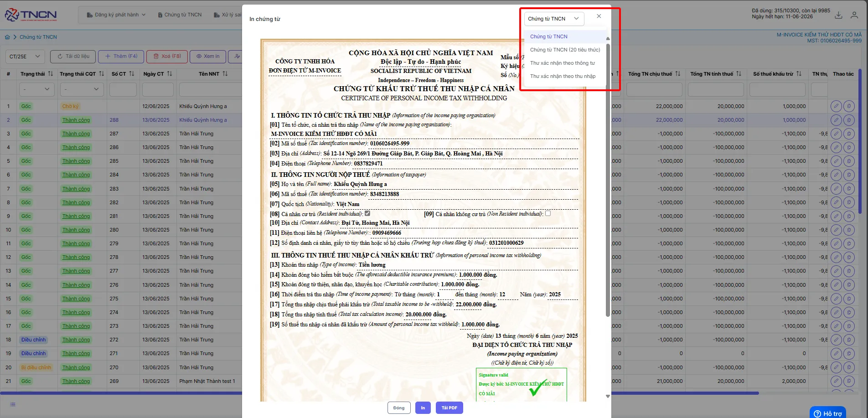Close the In chứng từ dialog
Viewport: 868px width, 418px height.
pyautogui.click(x=599, y=16)
